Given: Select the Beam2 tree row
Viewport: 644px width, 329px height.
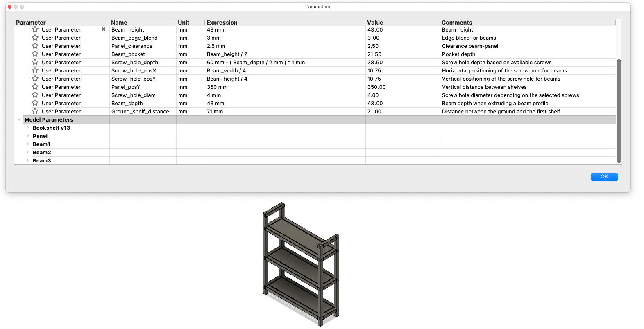Looking at the screenshot, I should pos(315,152).
